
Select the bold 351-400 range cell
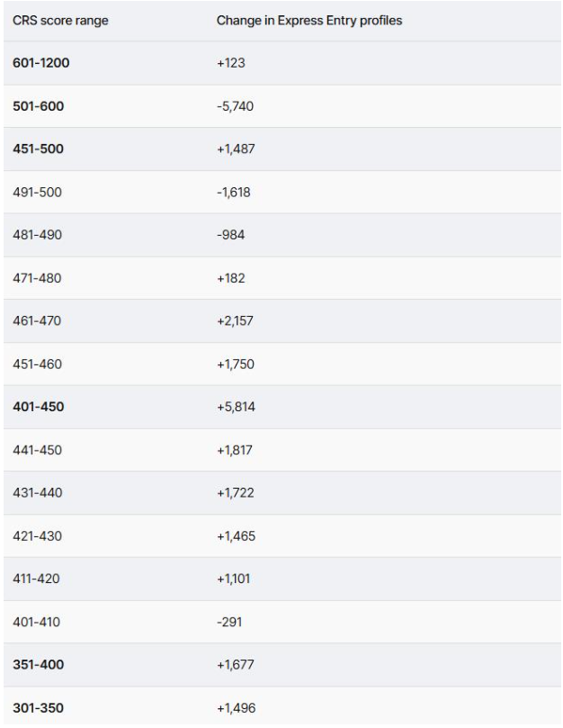[x=38, y=664]
